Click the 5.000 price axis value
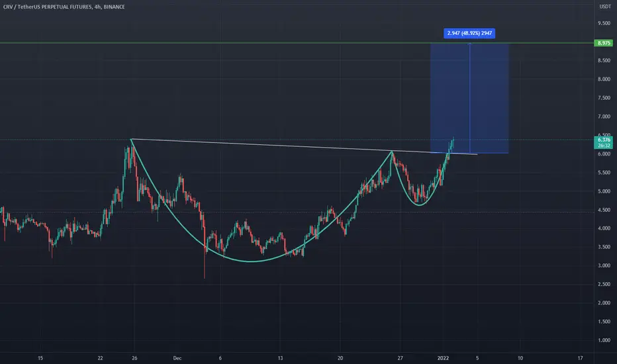The width and height of the screenshot is (617, 364). [x=604, y=191]
